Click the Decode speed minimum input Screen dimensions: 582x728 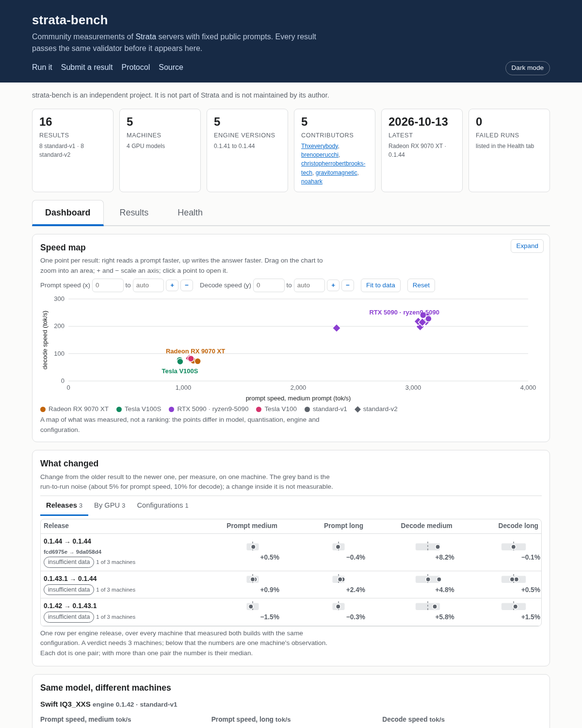[269, 285]
